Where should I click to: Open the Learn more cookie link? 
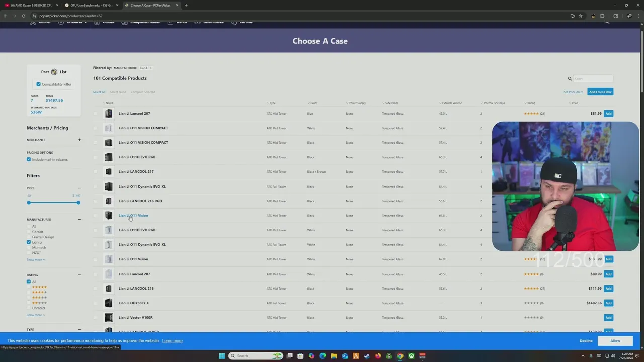pyautogui.click(x=172, y=341)
